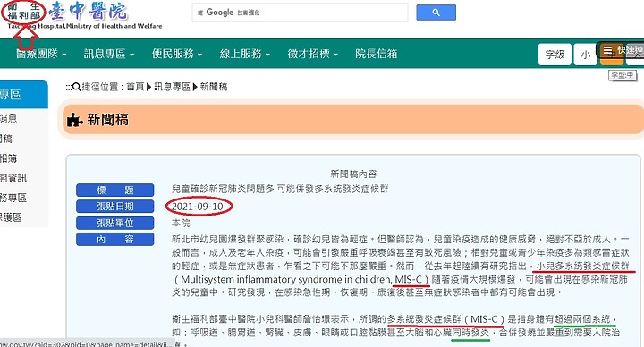
Task: Open the sidebar 專區 header tab
Action: 23,95
